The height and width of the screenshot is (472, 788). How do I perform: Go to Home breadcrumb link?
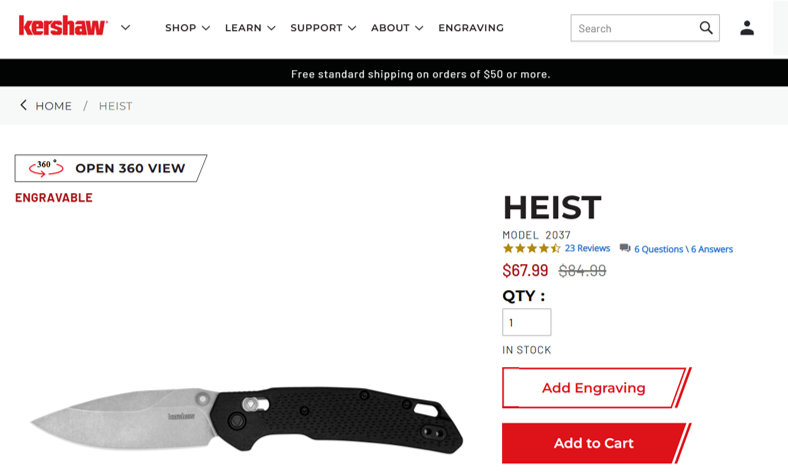[x=53, y=106]
